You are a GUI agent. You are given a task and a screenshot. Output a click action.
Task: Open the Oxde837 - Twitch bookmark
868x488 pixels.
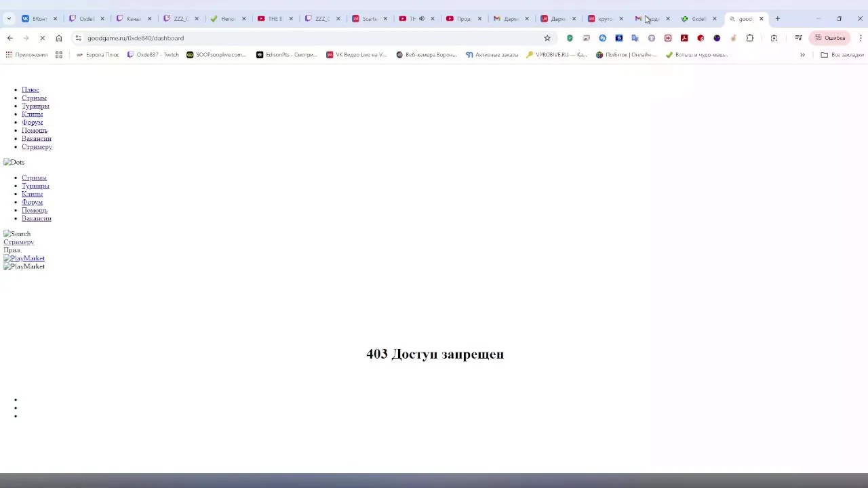[x=153, y=55]
